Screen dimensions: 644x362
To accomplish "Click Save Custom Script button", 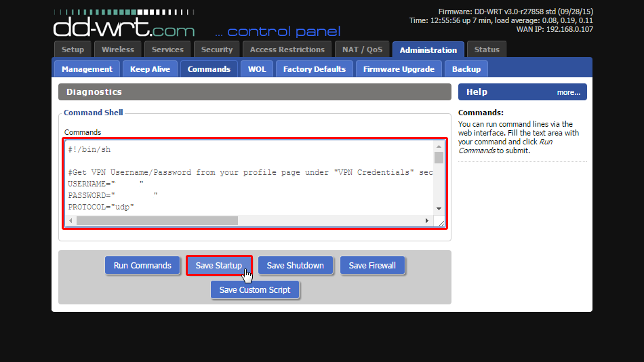I will [x=255, y=290].
